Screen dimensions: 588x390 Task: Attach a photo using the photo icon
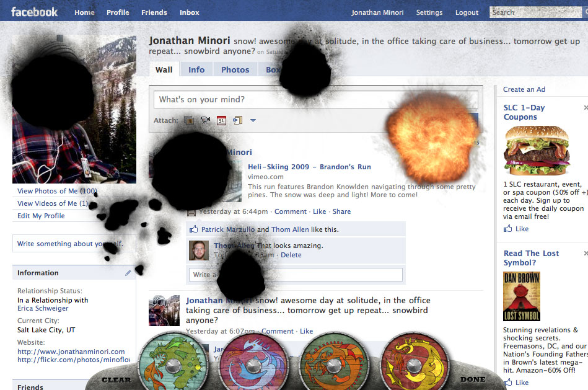[x=189, y=120]
